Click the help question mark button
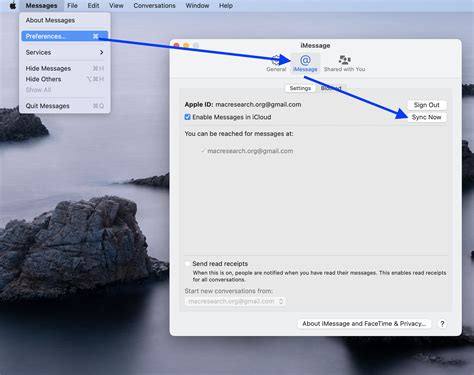 coord(442,324)
